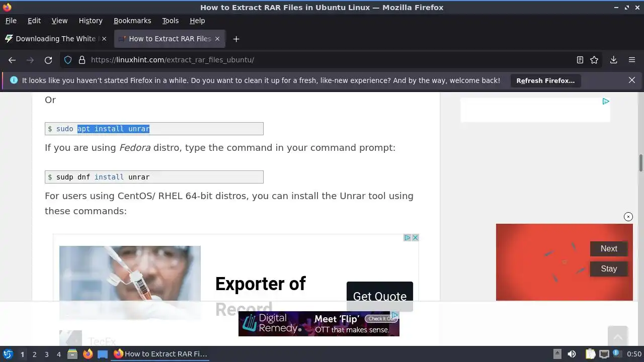Open the network status tray icon
Viewport: 644px width, 362px height.
tap(604, 354)
